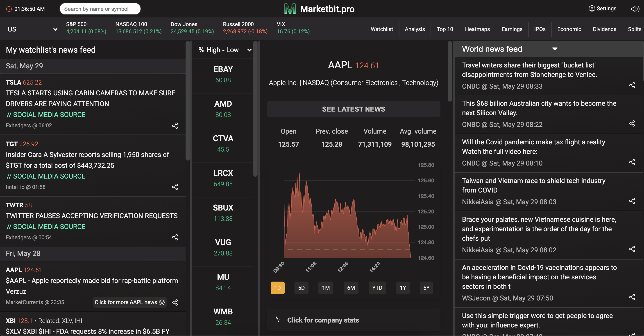Open the Earnings tab

(x=512, y=29)
